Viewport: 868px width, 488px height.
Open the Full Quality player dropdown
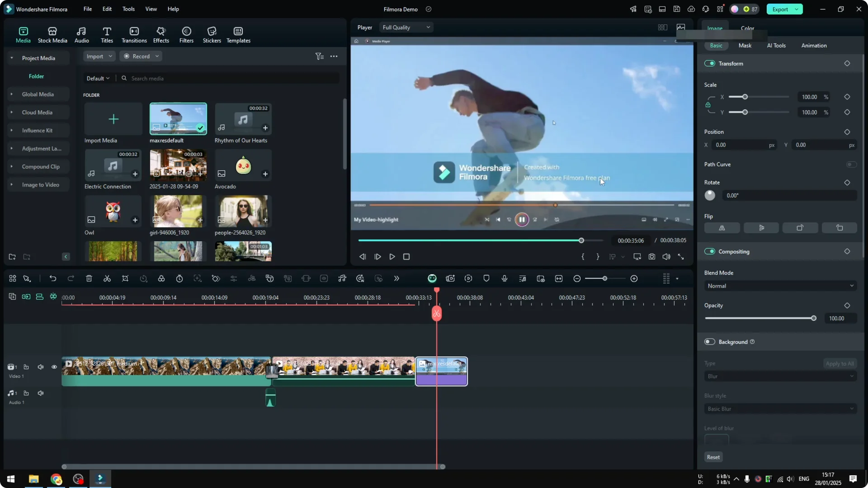(x=406, y=28)
